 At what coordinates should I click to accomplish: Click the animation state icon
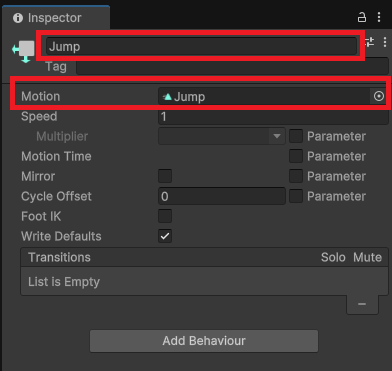(23, 51)
